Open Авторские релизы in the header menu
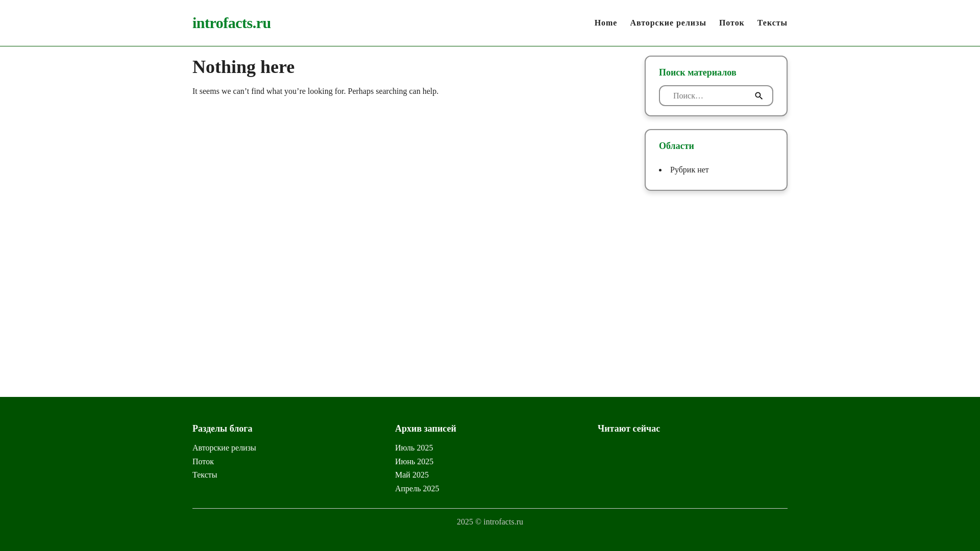The width and height of the screenshot is (980, 551). 668,23
